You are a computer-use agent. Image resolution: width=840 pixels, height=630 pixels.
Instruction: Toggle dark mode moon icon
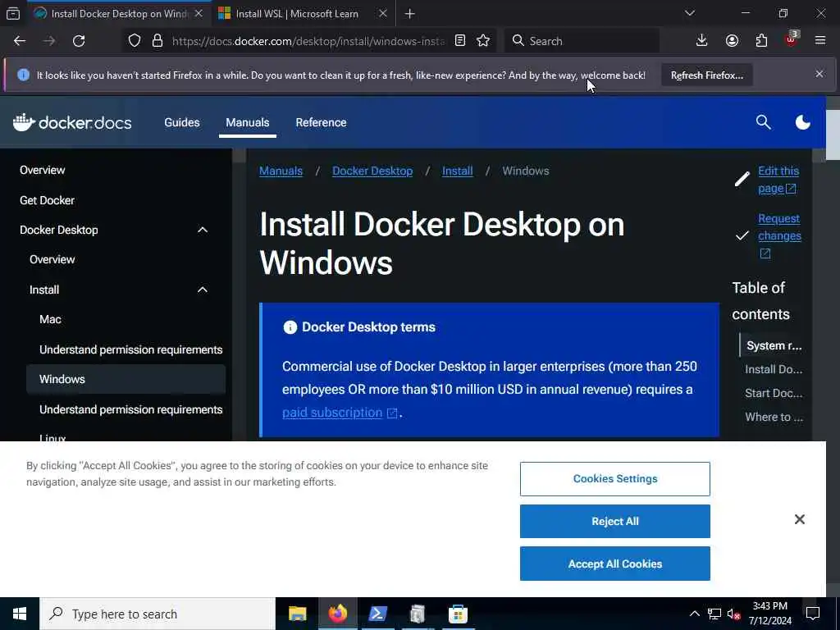[802, 122]
